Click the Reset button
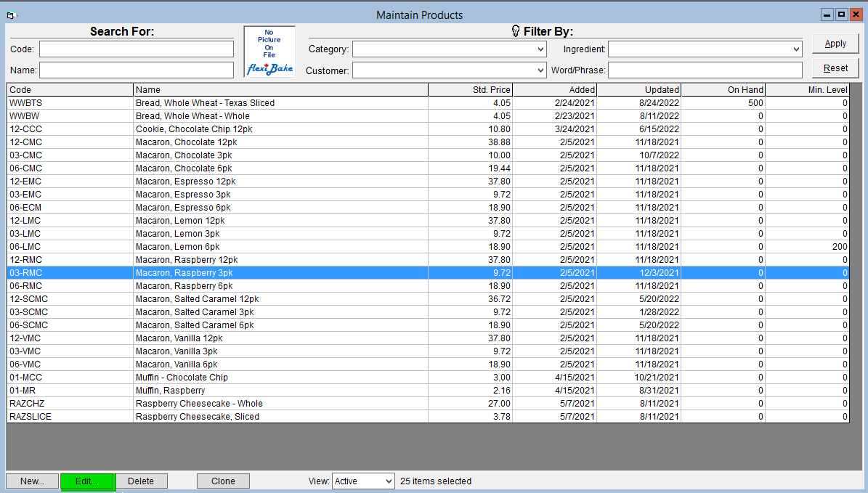Viewport: 868px width, 493px height. pyautogui.click(x=835, y=68)
